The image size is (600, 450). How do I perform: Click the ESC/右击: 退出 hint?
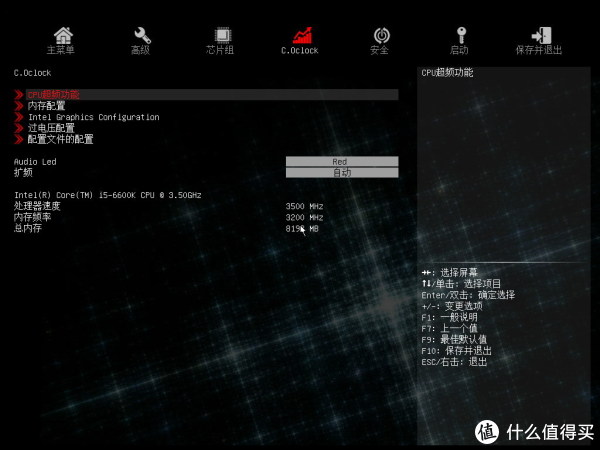tap(454, 362)
